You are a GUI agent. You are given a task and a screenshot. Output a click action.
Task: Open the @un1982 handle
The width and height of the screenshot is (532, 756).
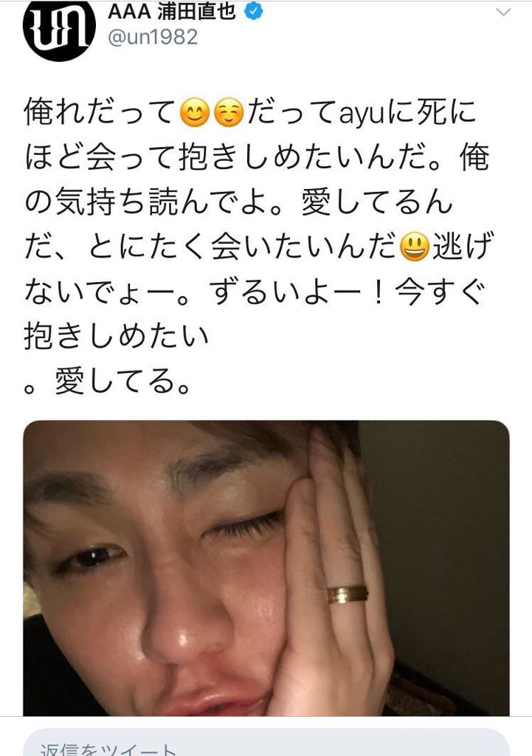[153, 38]
